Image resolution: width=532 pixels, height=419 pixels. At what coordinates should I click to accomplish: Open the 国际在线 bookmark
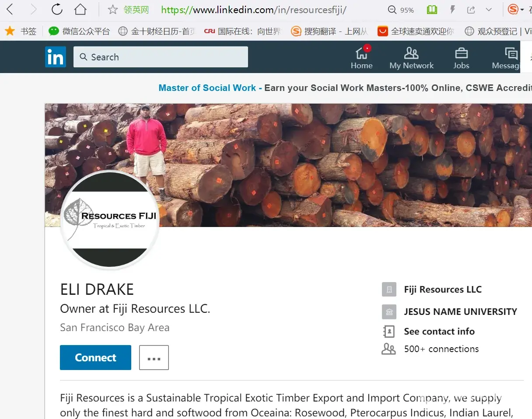(242, 31)
